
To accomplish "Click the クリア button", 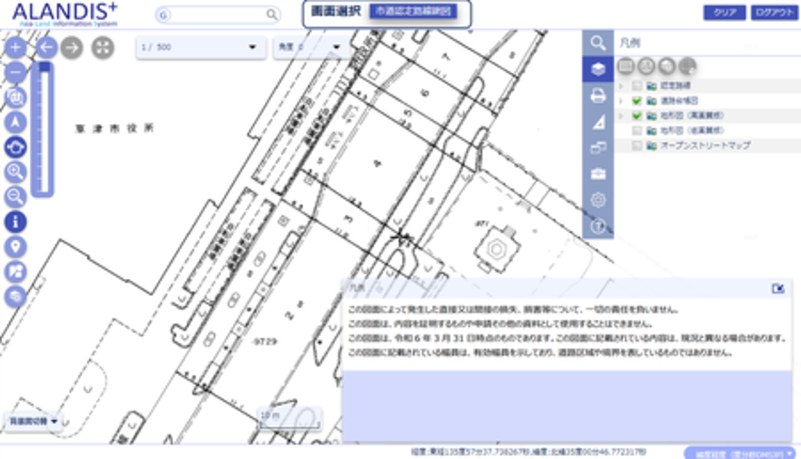I will coord(724,13).
